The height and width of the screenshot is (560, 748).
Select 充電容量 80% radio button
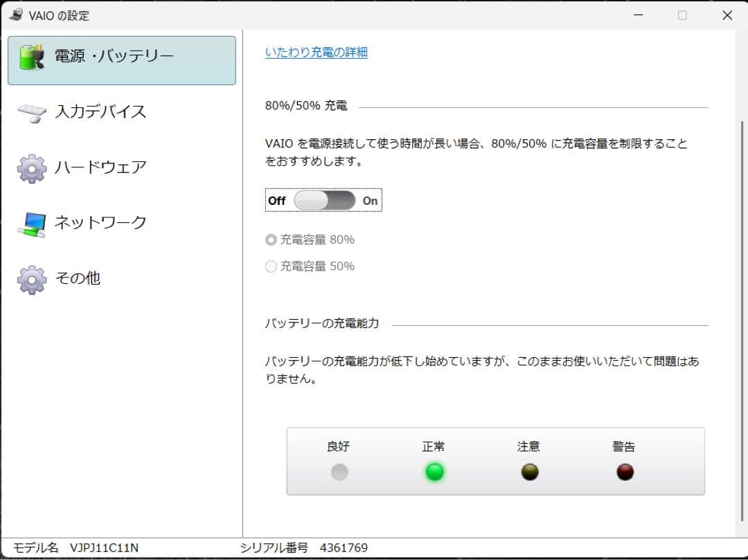click(x=271, y=240)
